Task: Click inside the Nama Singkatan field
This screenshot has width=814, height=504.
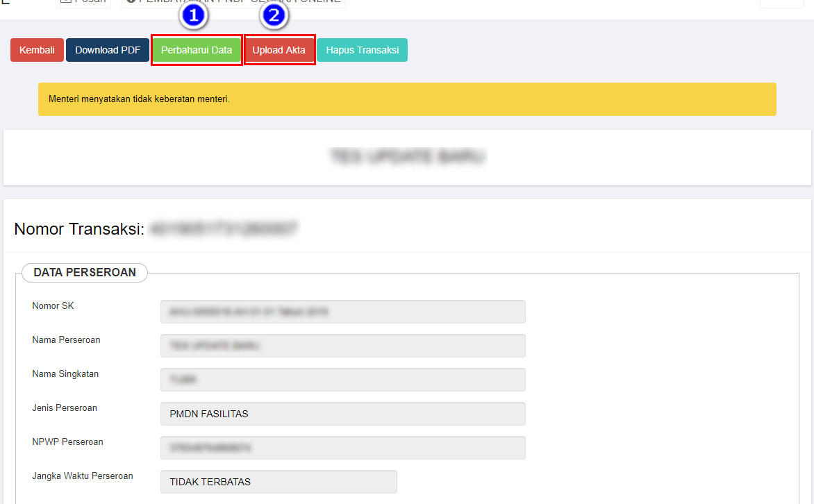Action: (x=342, y=380)
